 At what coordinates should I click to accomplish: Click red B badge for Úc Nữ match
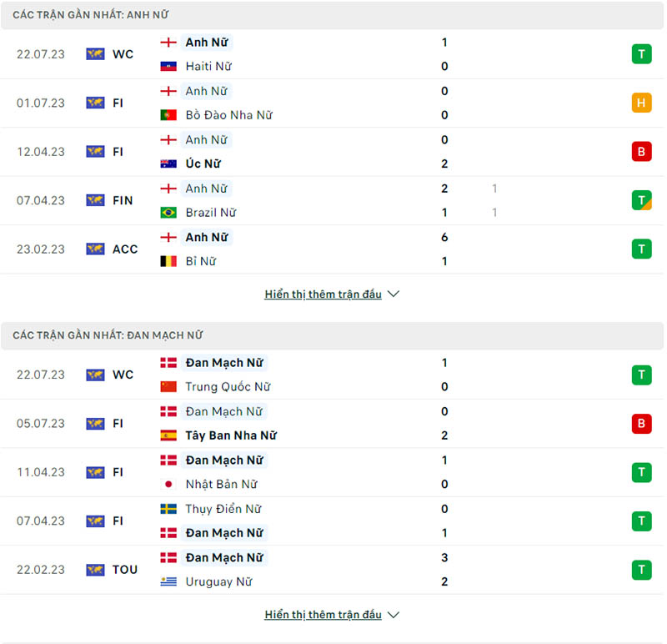(x=640, y=152)
